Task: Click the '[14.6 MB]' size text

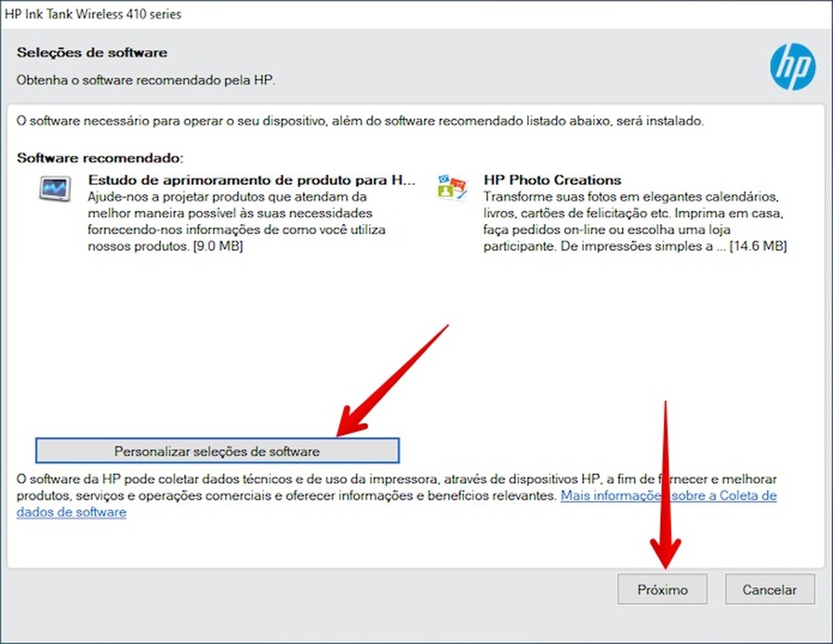Action: click(x=758, y=246)
